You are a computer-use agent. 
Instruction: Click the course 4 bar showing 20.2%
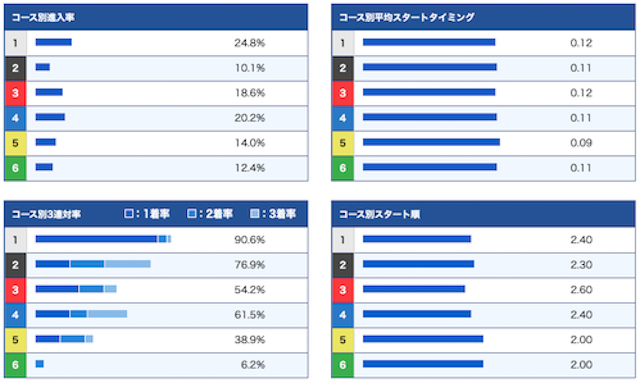coord(50,117)
